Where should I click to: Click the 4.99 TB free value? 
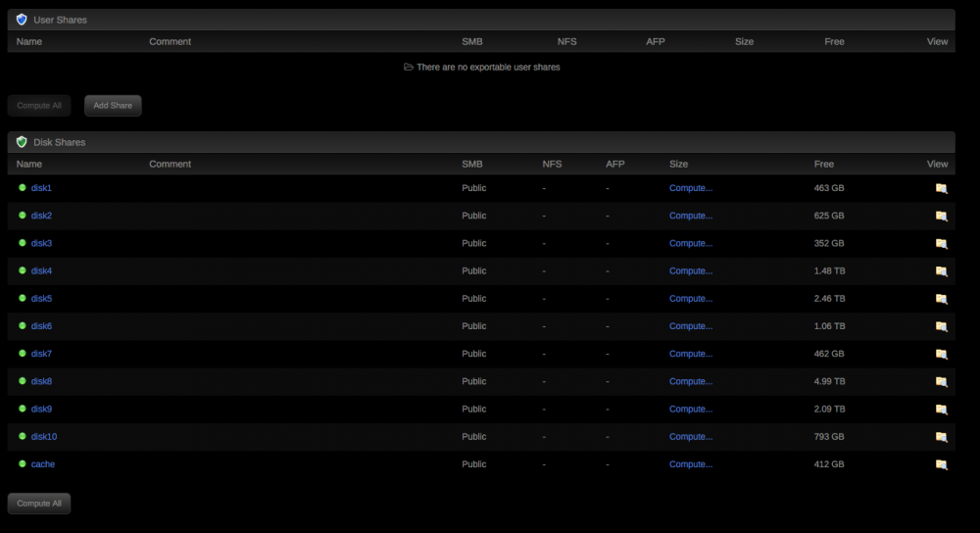tap(829, 381)
